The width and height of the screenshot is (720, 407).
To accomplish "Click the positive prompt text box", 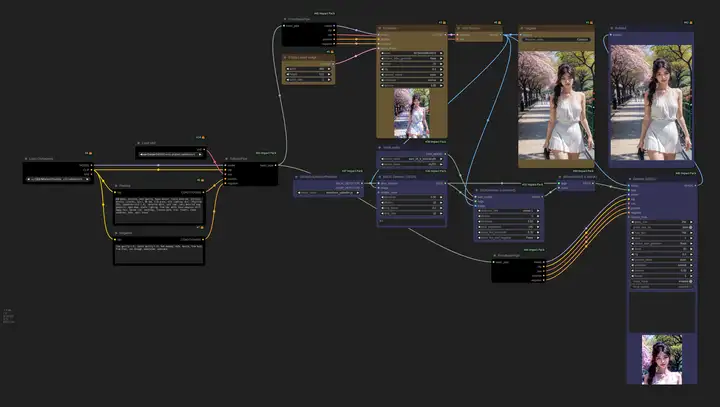I will coord(159,210).
